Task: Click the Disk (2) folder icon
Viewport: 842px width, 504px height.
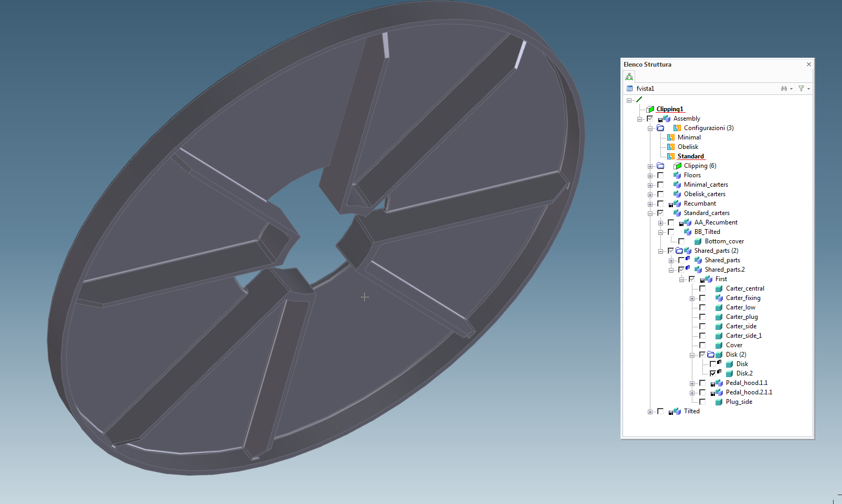Action: pos(711,355)
